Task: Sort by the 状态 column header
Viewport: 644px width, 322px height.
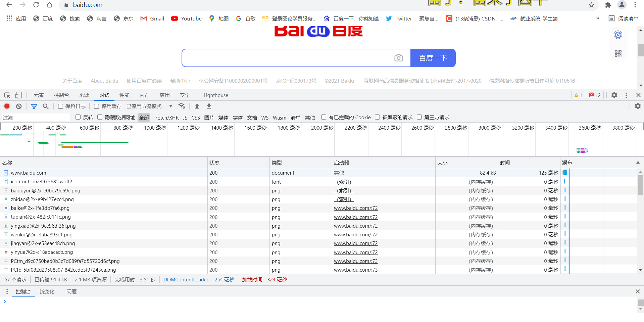Action: tap(238, 163)
